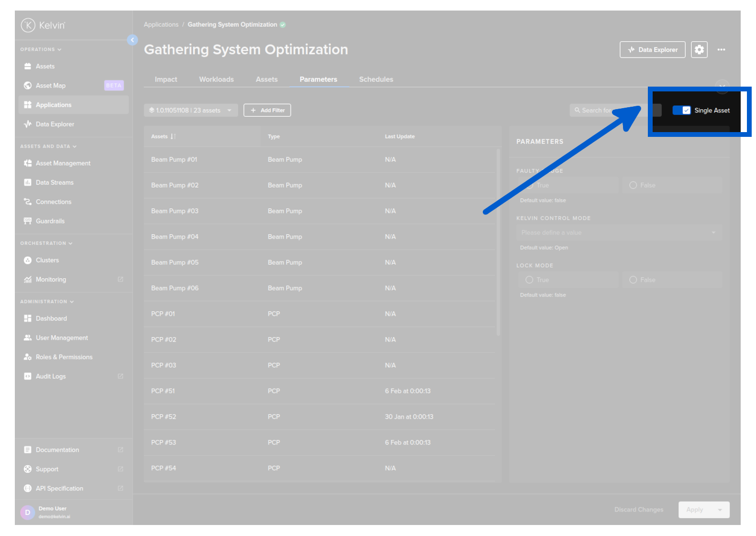Open Clusters under Orchestration
This screenshot has width=756, height=536.
[x=47, y=260]
